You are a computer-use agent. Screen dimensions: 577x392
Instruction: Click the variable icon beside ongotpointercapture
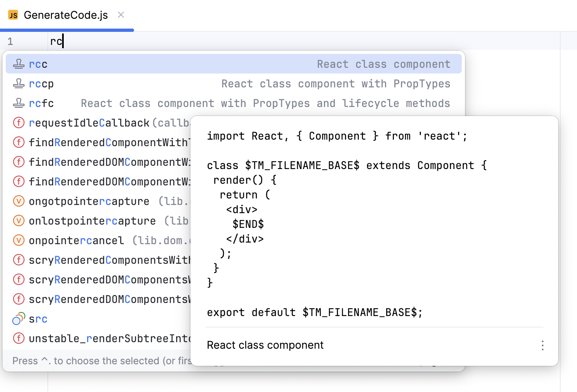pos(19,201)
